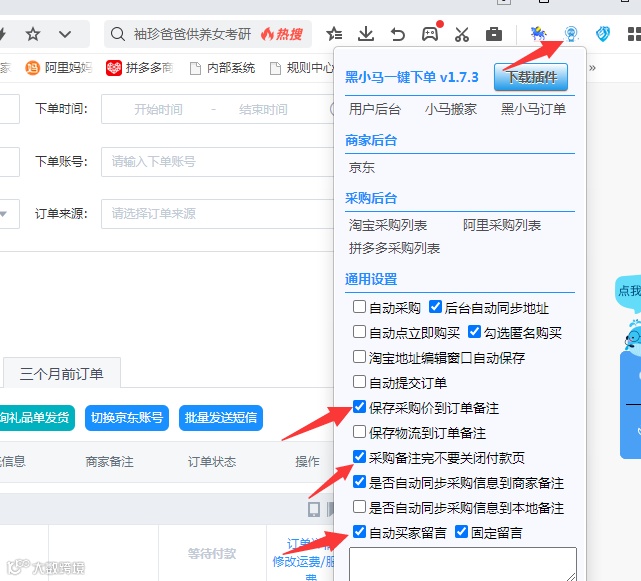Viewport: 641px width, 581px height.
Task: Click the 订单状态 column header
Action: (212, 462)
